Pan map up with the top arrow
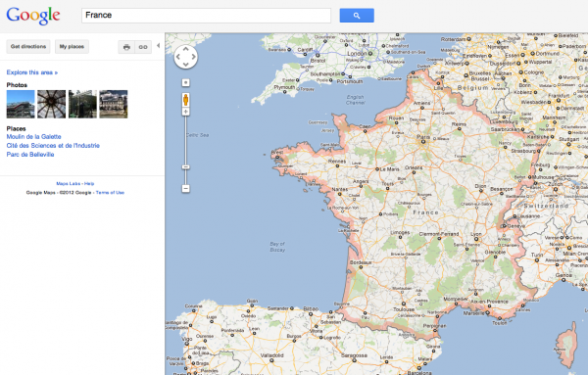Screen dimensions: 588x375 (x=185, y=49)
